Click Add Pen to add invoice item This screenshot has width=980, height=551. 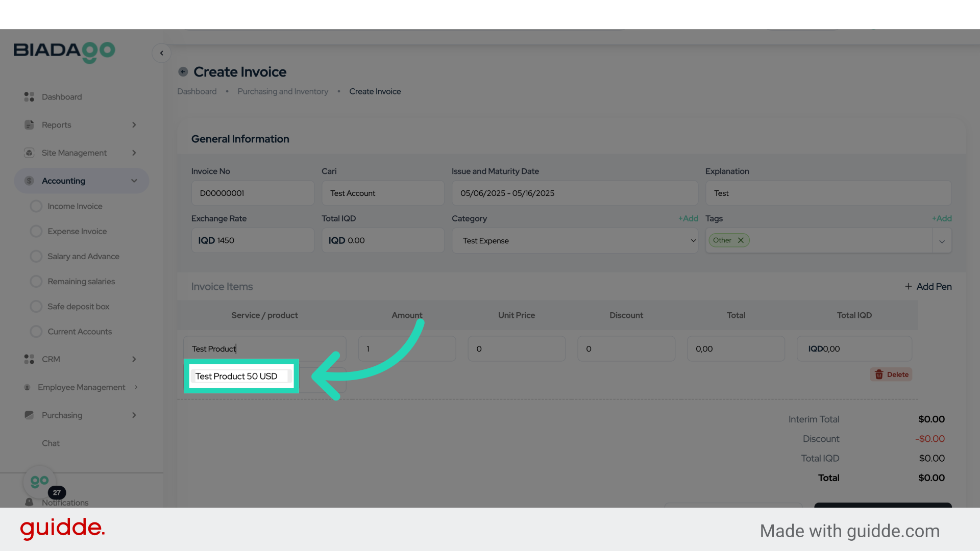[x=928, y=287]
